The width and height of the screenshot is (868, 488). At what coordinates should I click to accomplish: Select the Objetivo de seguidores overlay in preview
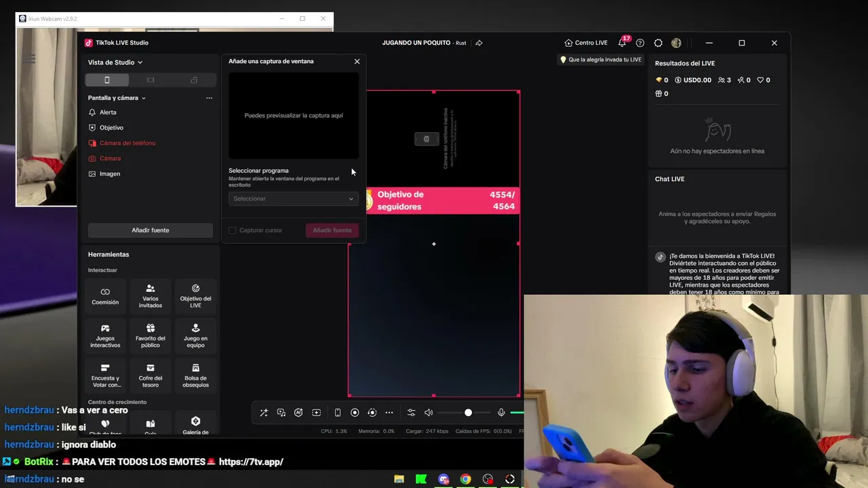coord(441,201)
